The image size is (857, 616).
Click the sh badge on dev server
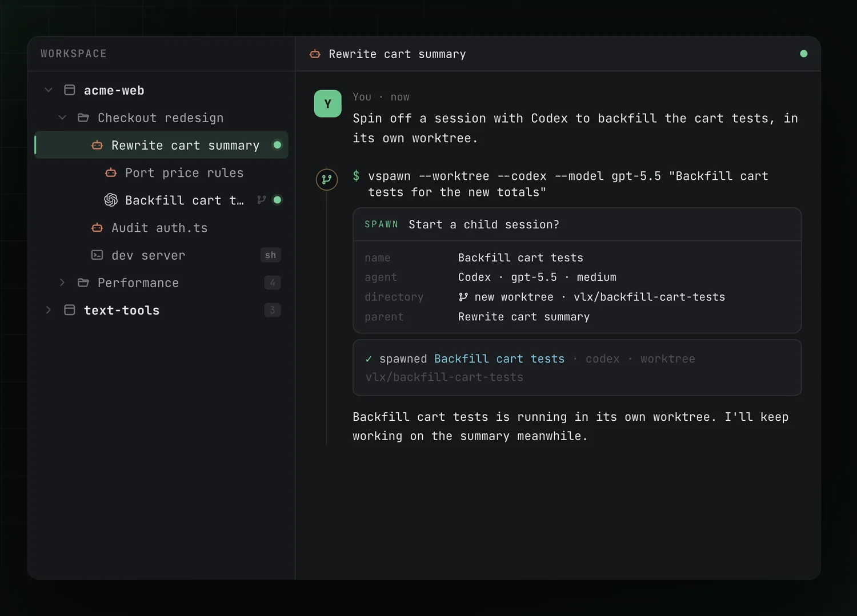click(x=271, y=255)
